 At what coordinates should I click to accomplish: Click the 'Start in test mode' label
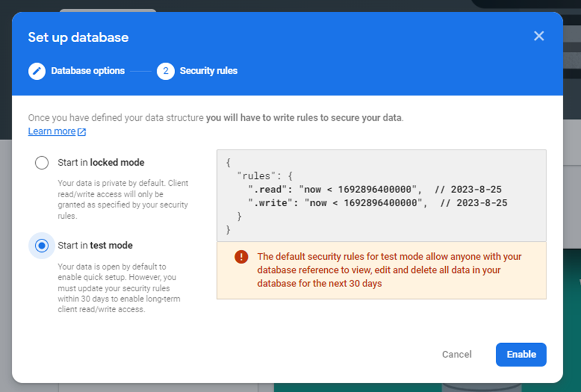pos(95,245)
